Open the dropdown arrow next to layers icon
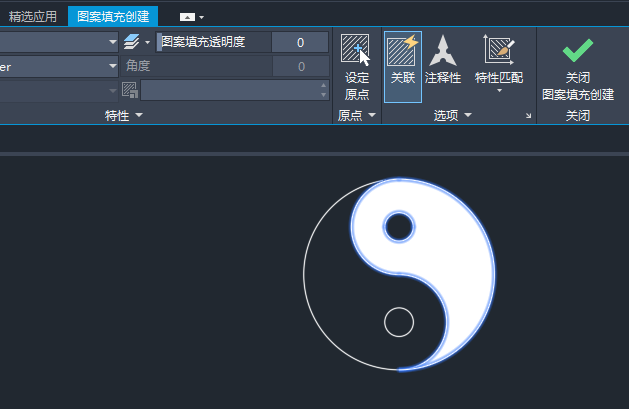The image size is (629, 409). click(x=148, y=42)
